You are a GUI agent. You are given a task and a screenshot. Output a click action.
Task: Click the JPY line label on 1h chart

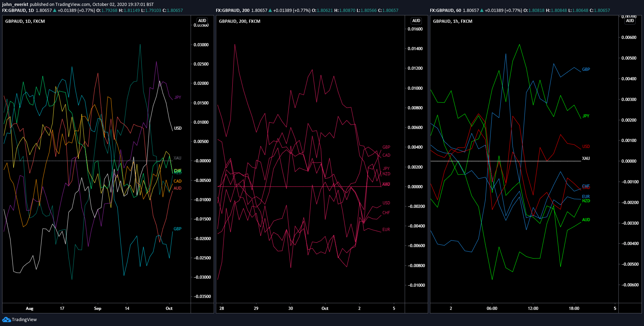586,116
